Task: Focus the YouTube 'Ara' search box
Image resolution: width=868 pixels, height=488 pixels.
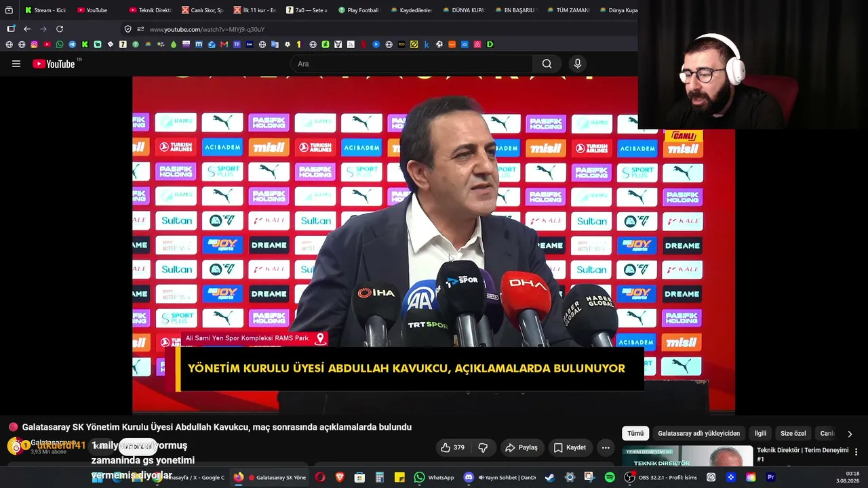Action: (412, 64)
